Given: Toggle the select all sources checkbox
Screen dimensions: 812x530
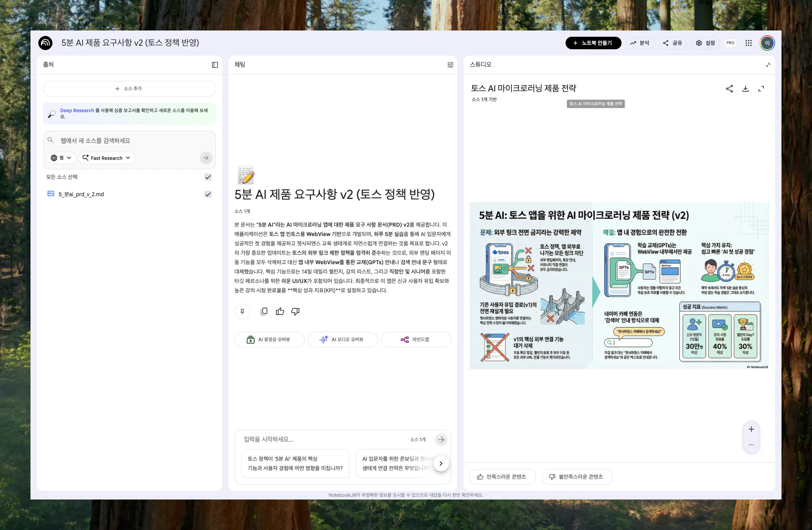Looking at the screenshot, I should coord(208,177).
